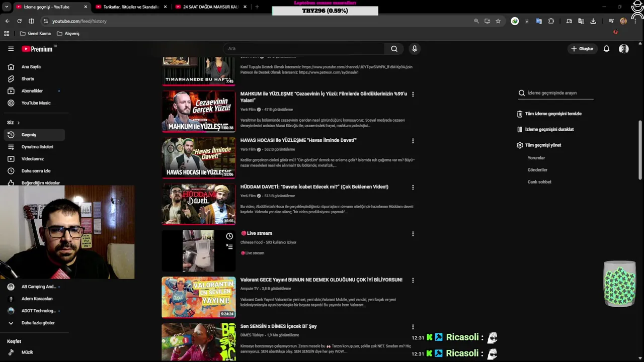Switch to Tarikatlar, Ritüeller ve Skandallar tab
Image resolution: width=644 pixels, height=362 pixels.
coord(131,7)
